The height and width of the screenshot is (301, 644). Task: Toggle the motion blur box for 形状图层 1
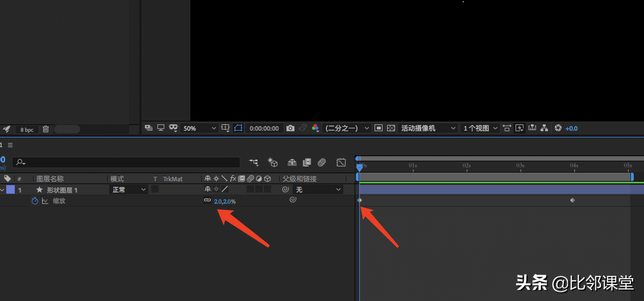click(250, 189)
